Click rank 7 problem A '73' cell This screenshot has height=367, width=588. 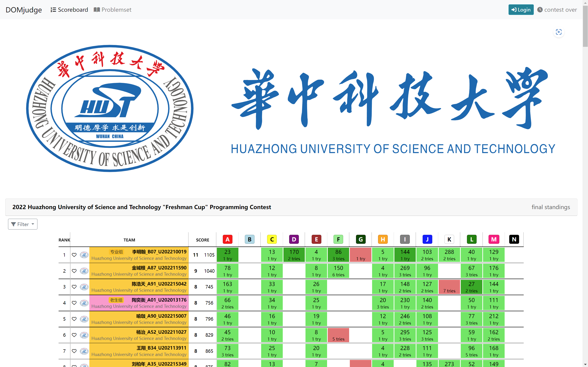[x=227, y=351]
